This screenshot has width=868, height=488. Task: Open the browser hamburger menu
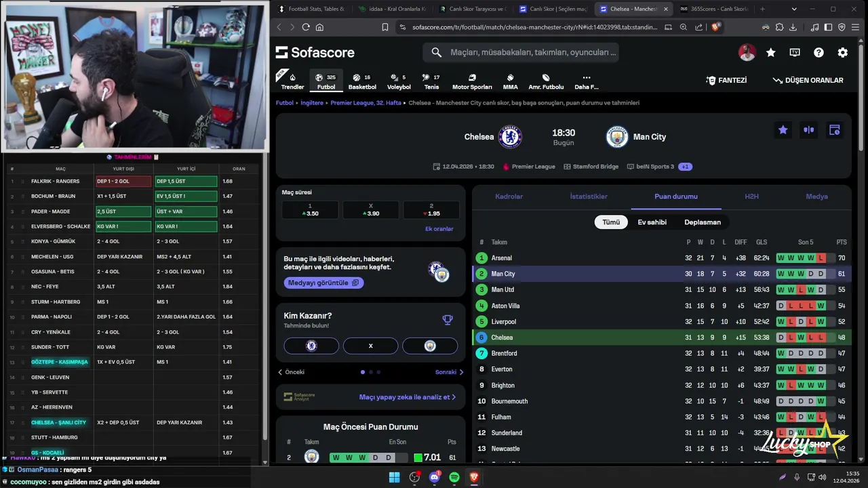856,27
